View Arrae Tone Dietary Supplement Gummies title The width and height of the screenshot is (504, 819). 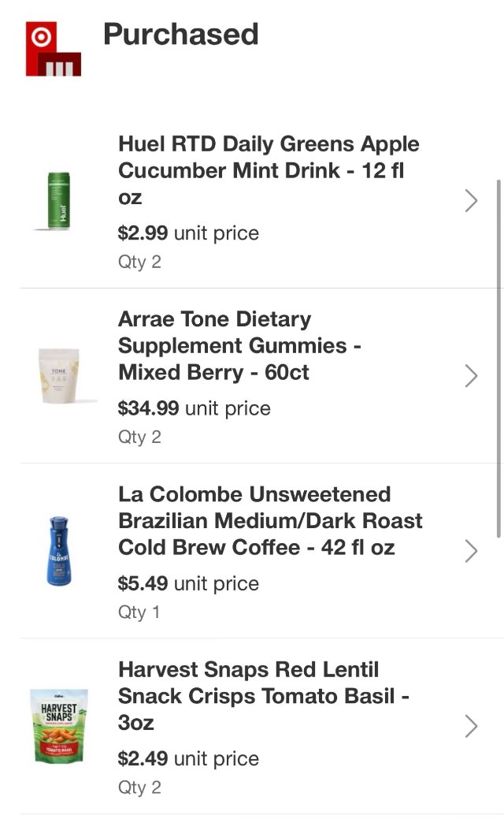tap(239, 345)
